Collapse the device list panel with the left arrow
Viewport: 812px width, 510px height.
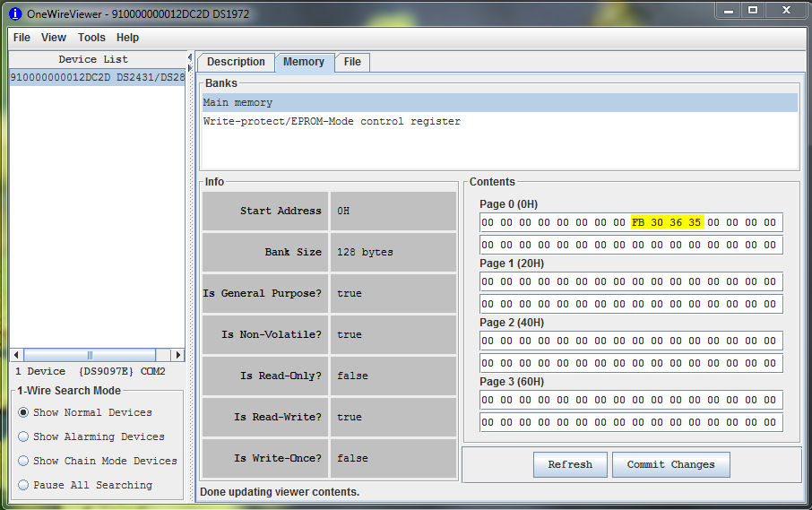tap(190, 57)
